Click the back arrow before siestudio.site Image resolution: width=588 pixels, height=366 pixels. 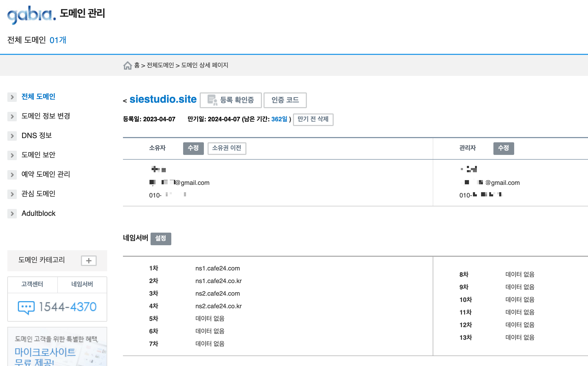125,101
